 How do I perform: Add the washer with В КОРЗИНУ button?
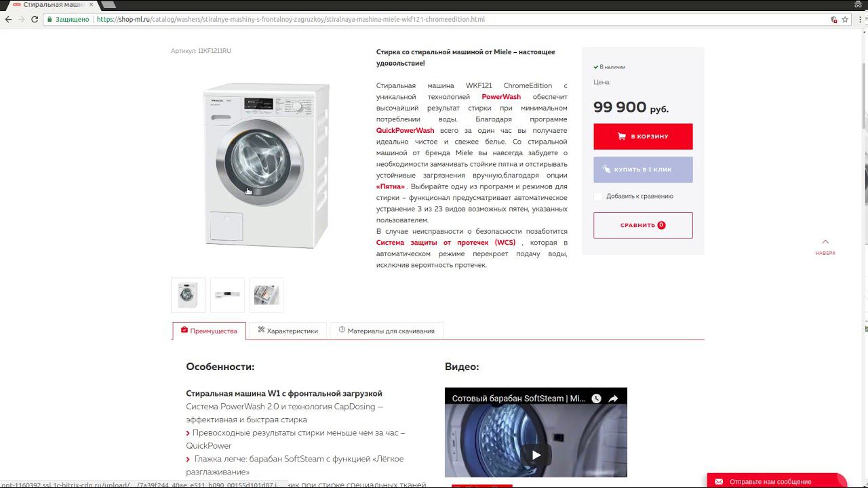(x=643, y=136)
